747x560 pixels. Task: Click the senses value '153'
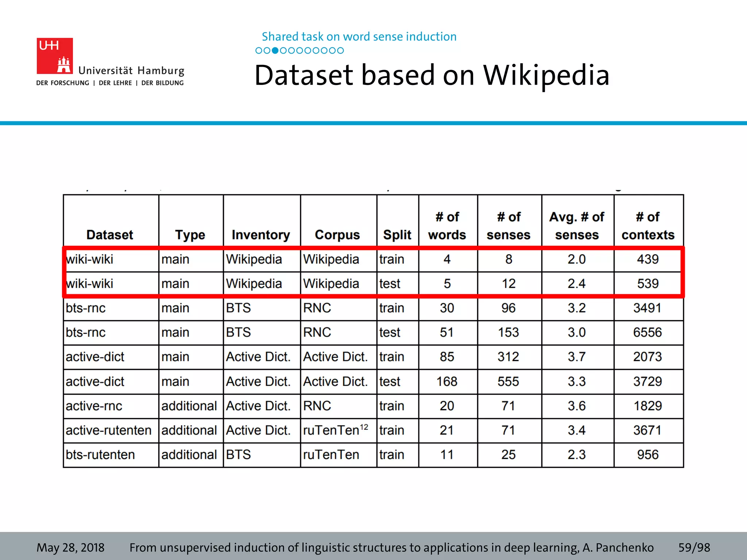pos(508,332)
